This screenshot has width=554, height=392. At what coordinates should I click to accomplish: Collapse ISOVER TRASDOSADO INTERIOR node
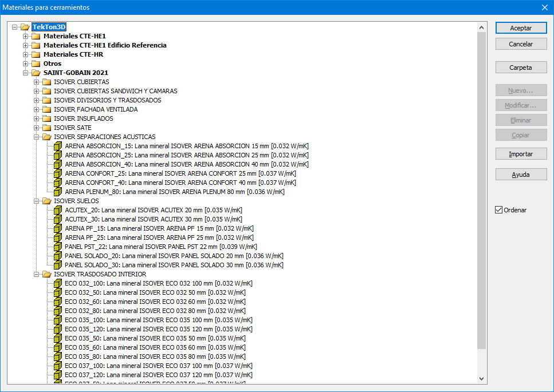37,275
